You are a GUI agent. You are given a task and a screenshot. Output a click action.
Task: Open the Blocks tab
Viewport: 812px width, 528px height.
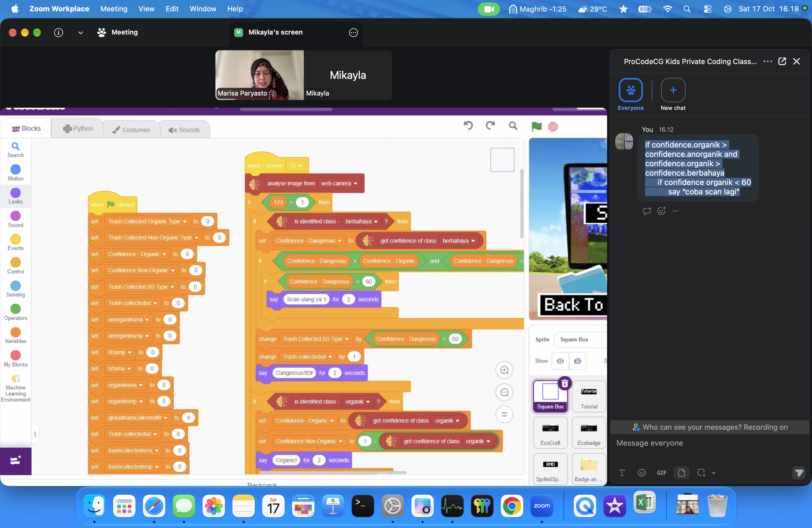point(26,129)
